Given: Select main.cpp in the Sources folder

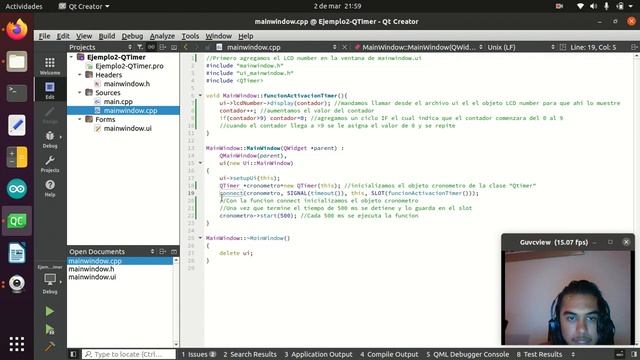Looking at the screenshot, I should [x=118, y=102].
